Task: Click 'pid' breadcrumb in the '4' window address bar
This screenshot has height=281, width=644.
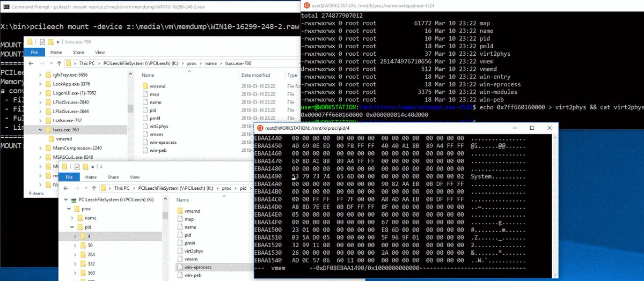Action: [x=243, y=188]
